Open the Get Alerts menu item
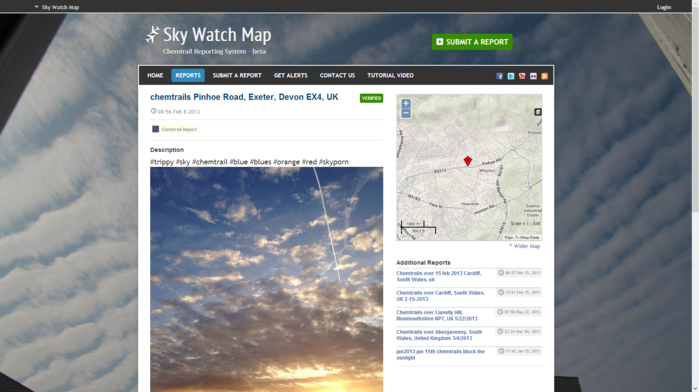The image size is (699, 392). click(x=291, y=75)
